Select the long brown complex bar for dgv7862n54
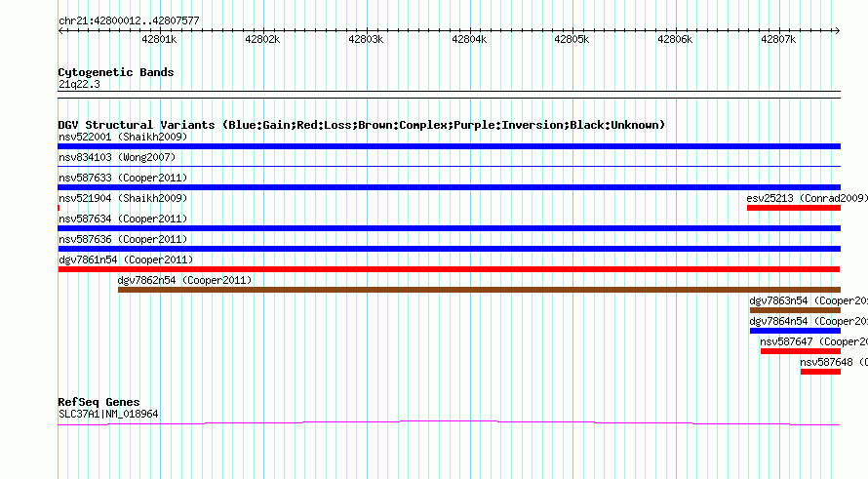868x479 pixels. pos(479,290)
